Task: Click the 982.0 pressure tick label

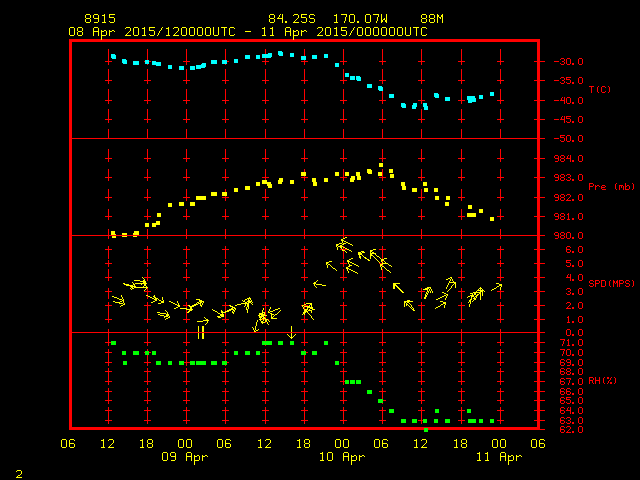Action: (x=569, y=197)
